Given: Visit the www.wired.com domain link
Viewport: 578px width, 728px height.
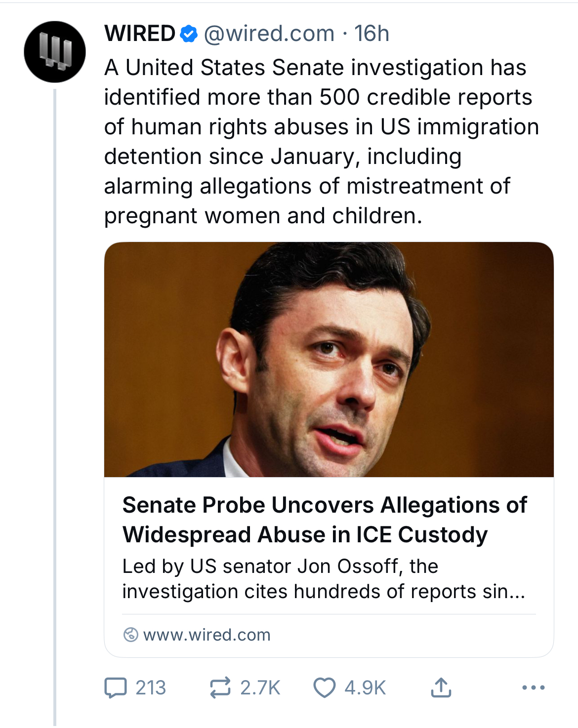Looking at the screenshot, I should pyautogui.click(x=206, y=635).
